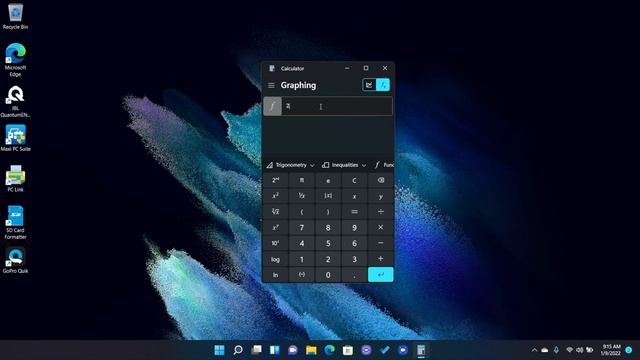Click the plus operator key
The height and width of the screenshot is (360, 640).
(x=380, y=259)
